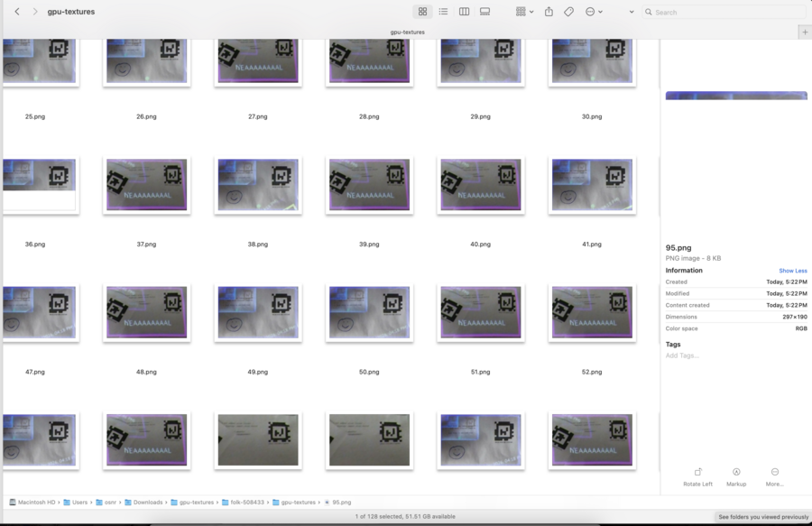
Task: Click file name 41.png
Action: click(592, 244)
